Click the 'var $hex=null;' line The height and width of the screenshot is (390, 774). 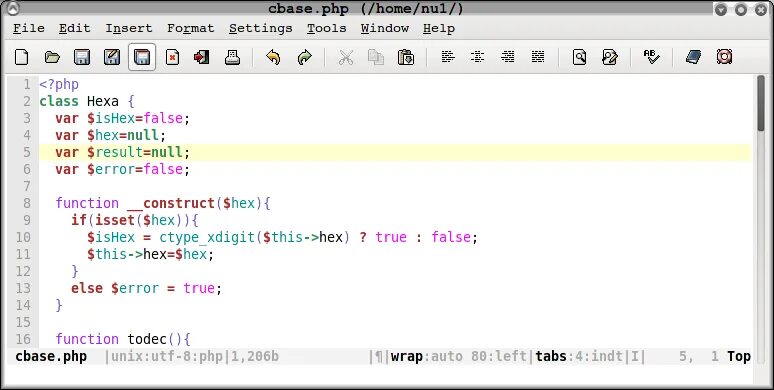(111, 135)
